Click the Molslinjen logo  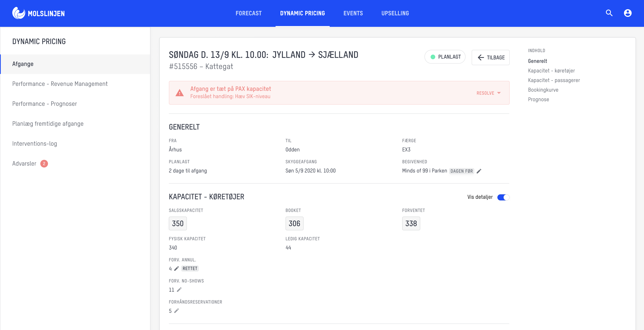(39, 13)
